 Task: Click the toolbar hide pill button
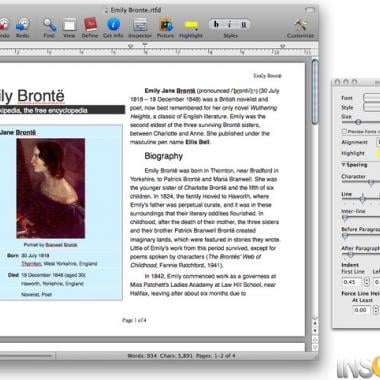pos(310,10)
